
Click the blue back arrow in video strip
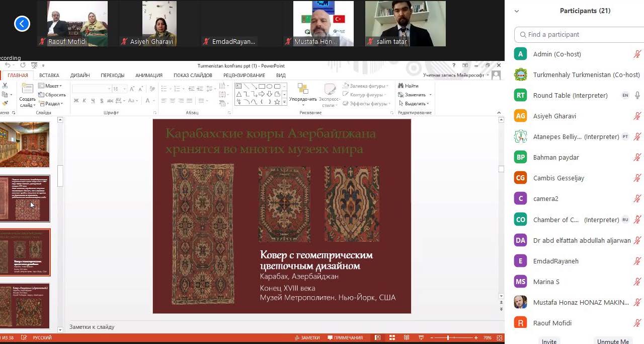coord(22,23)
